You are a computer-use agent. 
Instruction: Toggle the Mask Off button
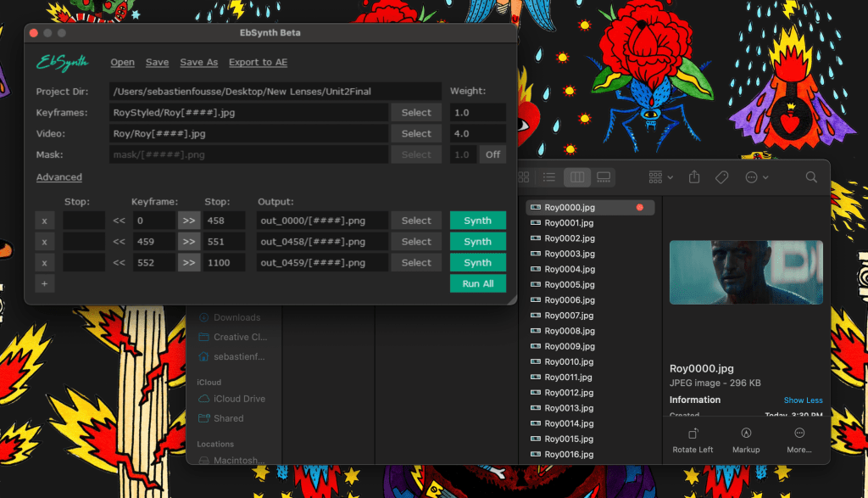(492, 154)
